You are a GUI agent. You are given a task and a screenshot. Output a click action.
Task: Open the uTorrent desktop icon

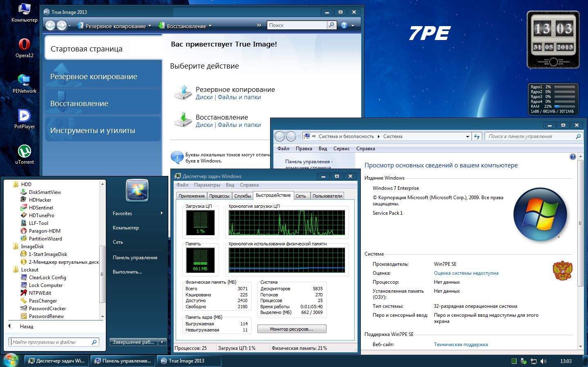[x=24, y=154]
